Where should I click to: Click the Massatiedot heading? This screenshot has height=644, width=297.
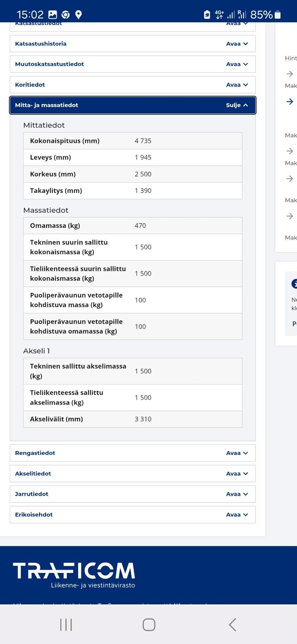pos(46,210)
